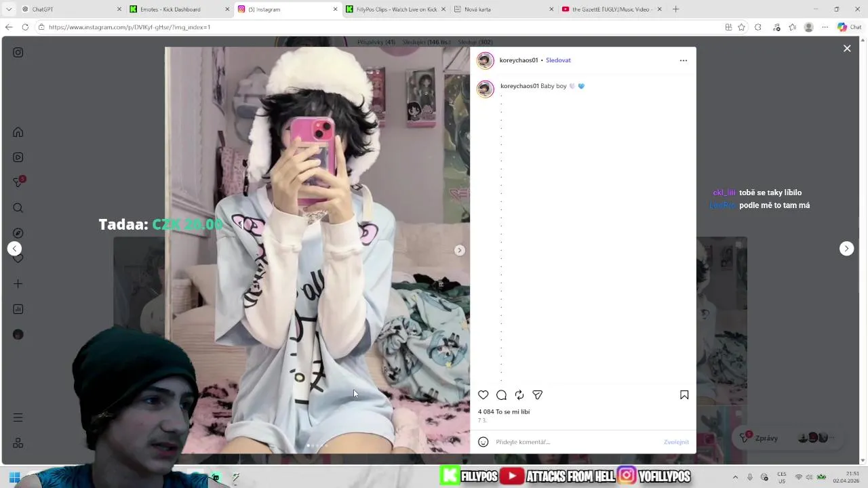The width and height of the screenshot is (868, 488).
Task: Click koreychaos01 username in caption
Action: [519, 86]
